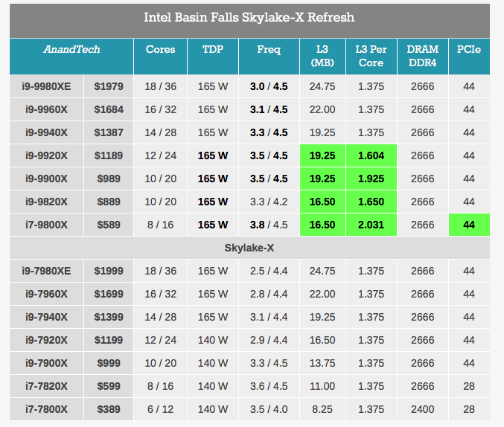Image resolution: width=504 pixels, height=427 pixels.
Task: Click the DRAM DDR4 column header
Action: click(x=423, y=57)
